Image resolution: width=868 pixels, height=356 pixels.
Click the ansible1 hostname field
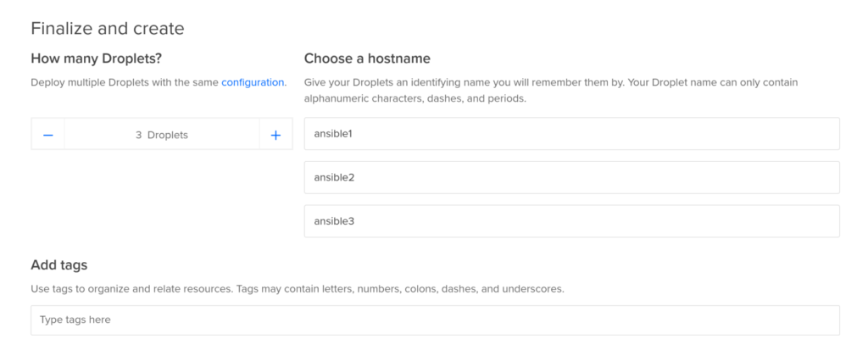[571, 133]
